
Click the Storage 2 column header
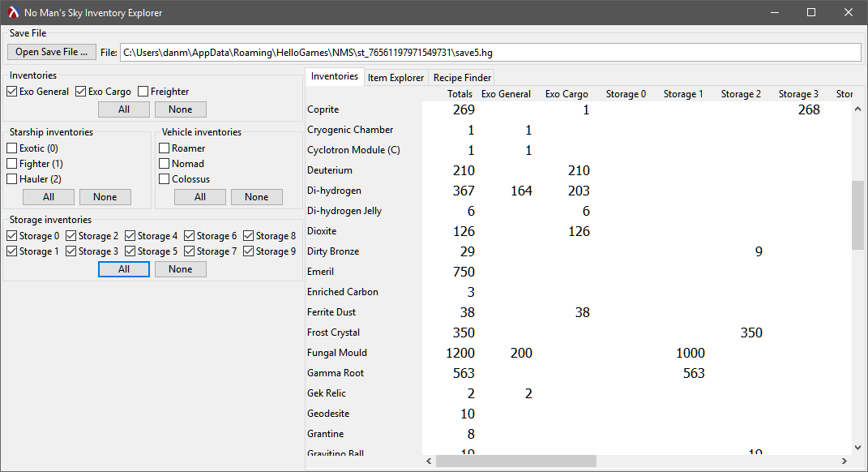click(x=742, y=94)
